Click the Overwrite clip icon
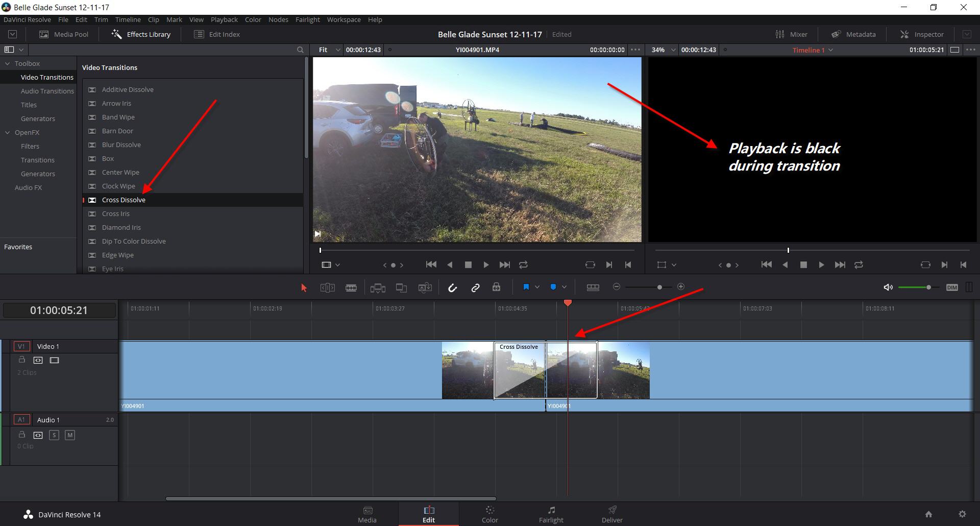The height and width of the screenshot is (526, 980). click(x=401, y=288)
